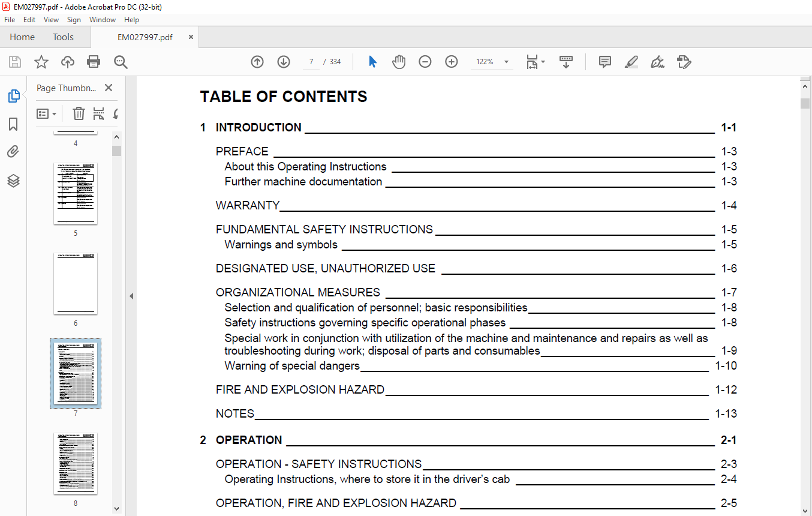Open the Sign menu
Image resolution: width=812 pixels, height=516 pixels.
[74, 20]
